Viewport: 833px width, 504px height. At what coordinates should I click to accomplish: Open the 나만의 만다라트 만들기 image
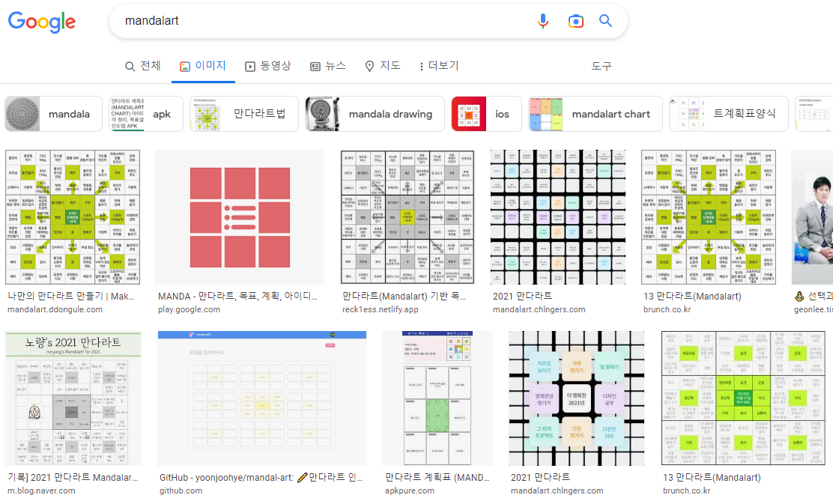click(x=73, y=216)
